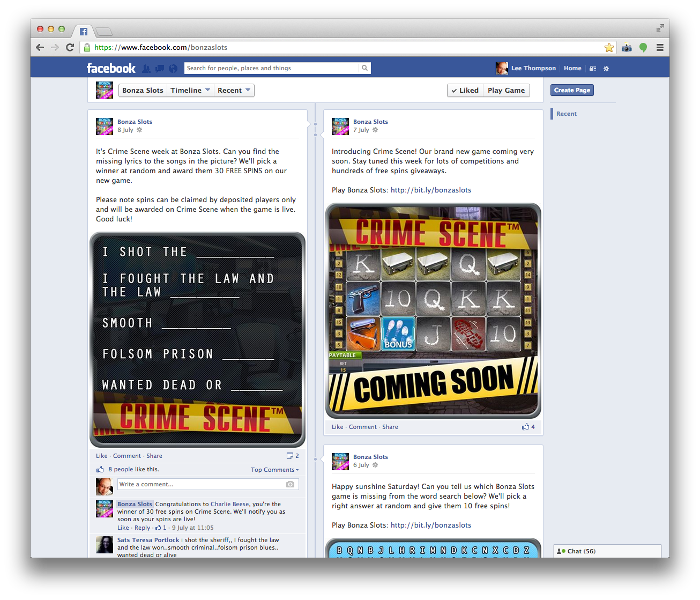Click the thumbs-up icon beside 8 people like this
Viewport: 700px width, 600px height.
pos(100,469)
